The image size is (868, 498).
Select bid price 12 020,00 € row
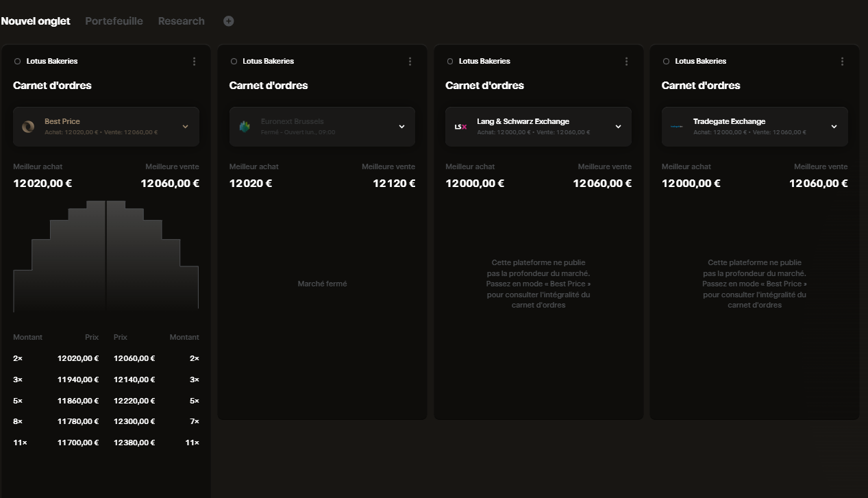56,358
